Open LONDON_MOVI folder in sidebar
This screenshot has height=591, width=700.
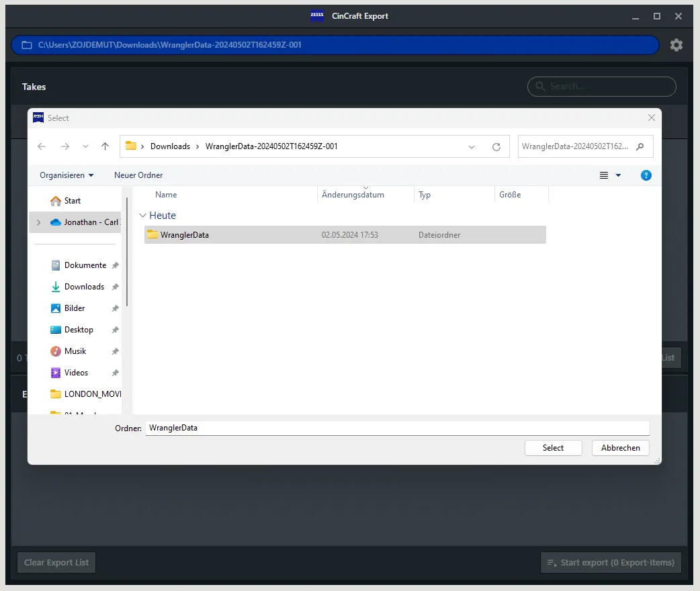tap(85, 394)
